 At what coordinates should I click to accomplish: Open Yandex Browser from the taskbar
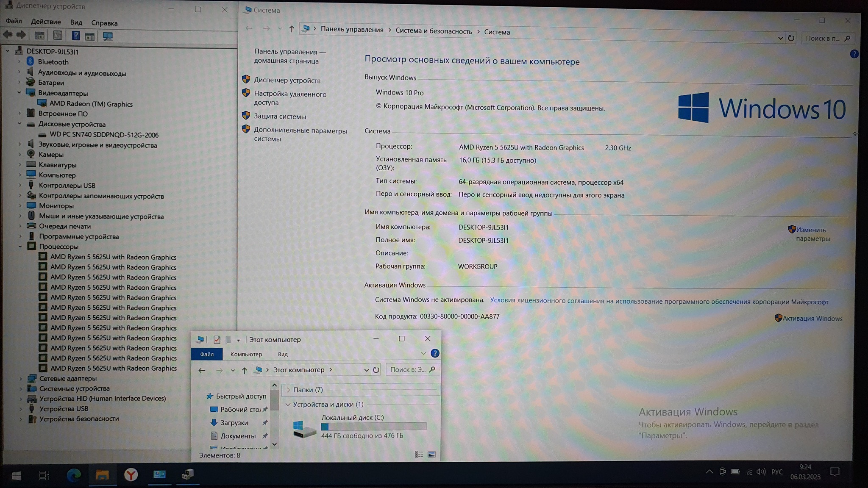(x=131, y=475)
